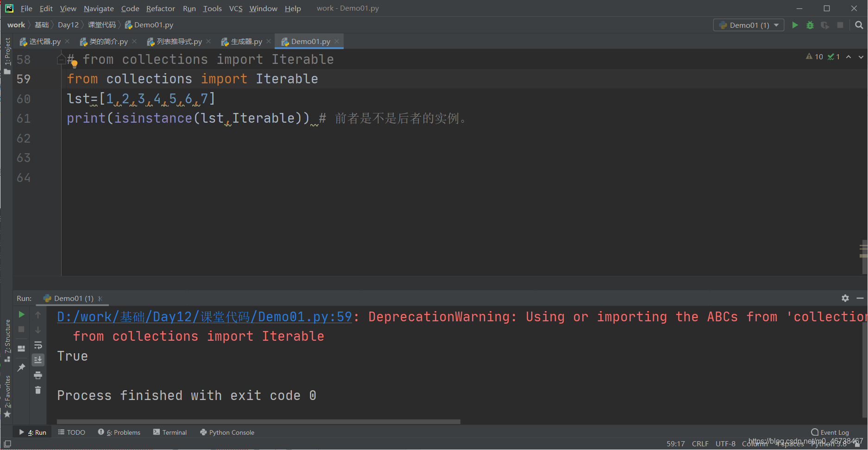Pin the Run tab with the pin icon

[21, 368]
